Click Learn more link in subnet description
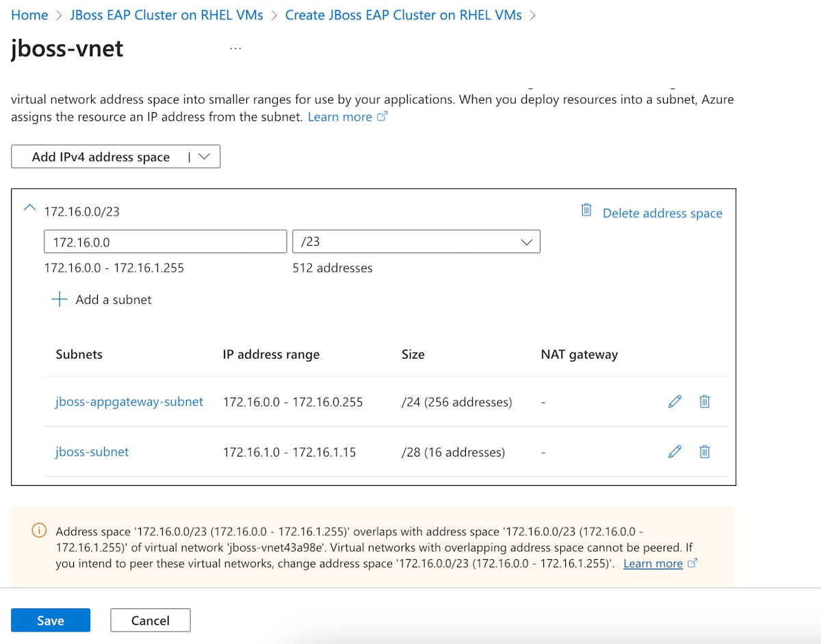The image size is (821, 644). pyautogui.click(x=348, y=117)
